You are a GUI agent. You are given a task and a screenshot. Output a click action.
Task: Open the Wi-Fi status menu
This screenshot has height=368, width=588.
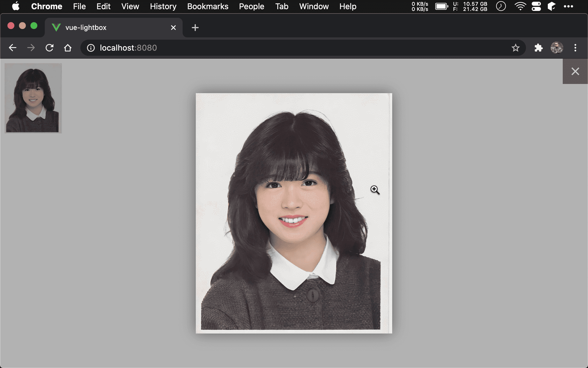[x=520, y=6]
